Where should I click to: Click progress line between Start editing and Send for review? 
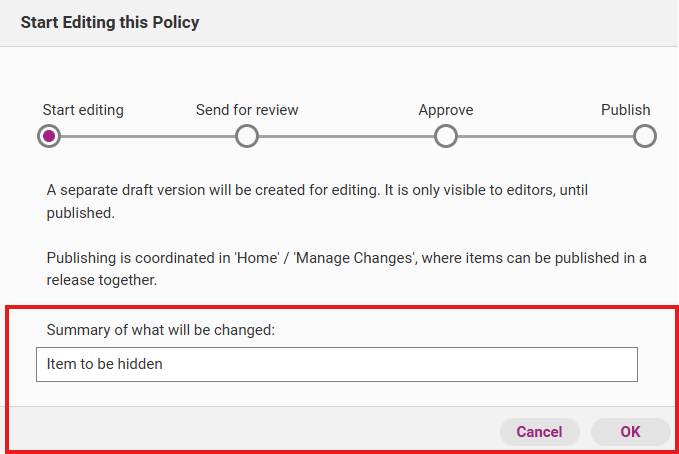coord(147,136)
